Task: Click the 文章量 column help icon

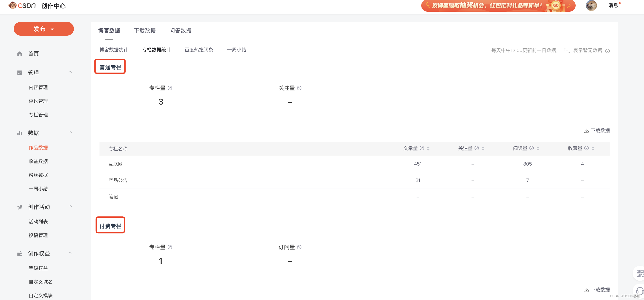Action: [x=422, y=148]
